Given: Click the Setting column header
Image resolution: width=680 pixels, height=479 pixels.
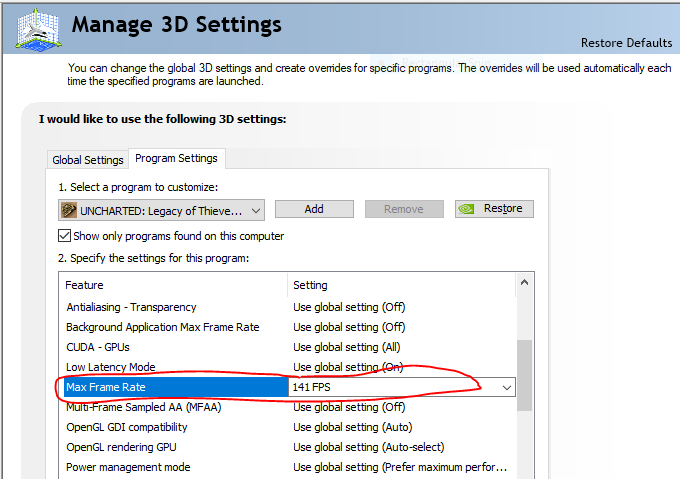Looking at the screenshot, I should coord(400,285).
